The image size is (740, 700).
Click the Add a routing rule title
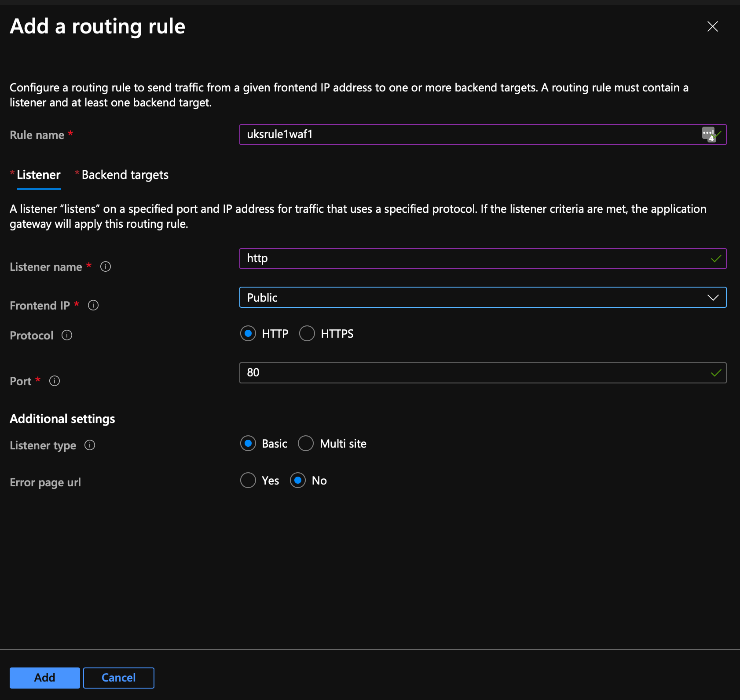[98, 26]
